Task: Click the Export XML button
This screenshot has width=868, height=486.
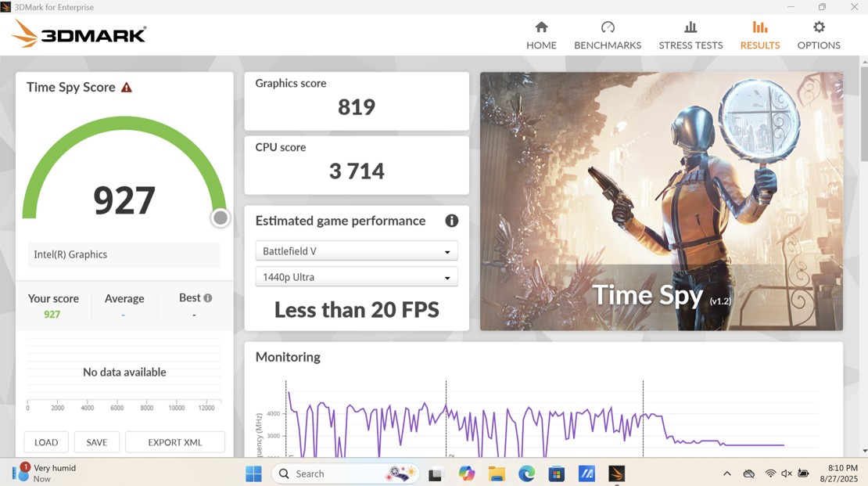Action: click(x=175, y=442)
